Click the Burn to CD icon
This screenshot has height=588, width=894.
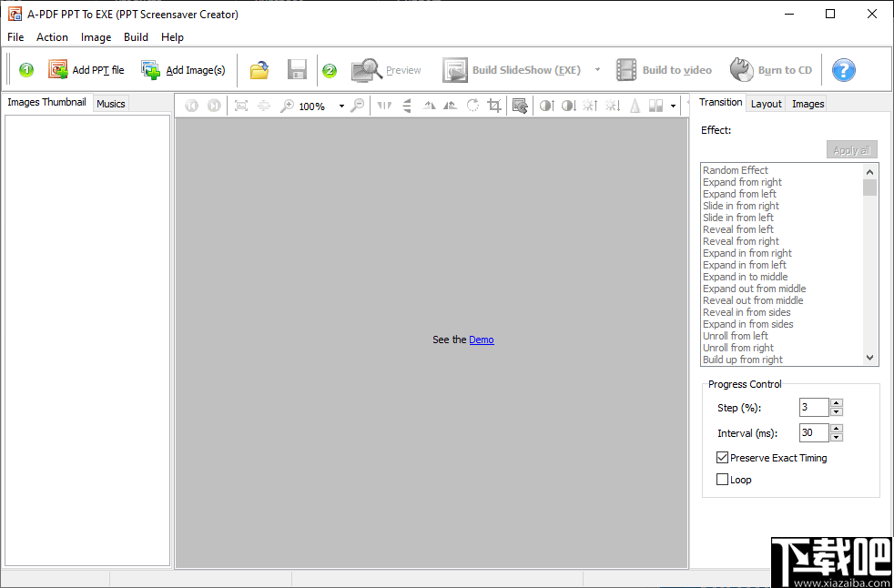740,69
